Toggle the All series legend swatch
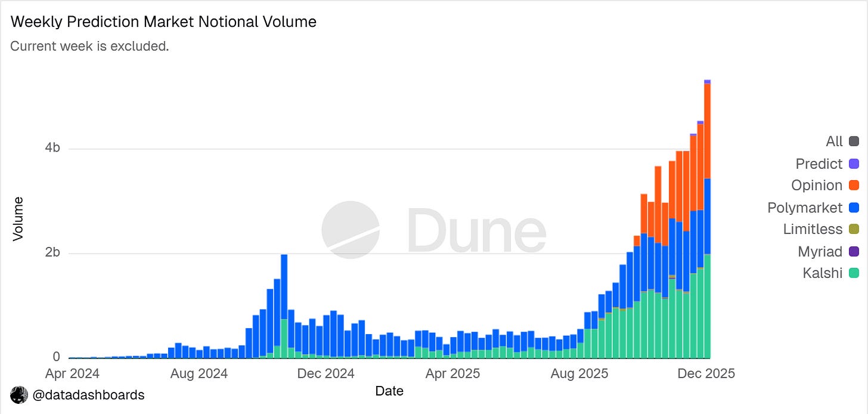This screenshot has width=868, height=414. coord(854,141)
